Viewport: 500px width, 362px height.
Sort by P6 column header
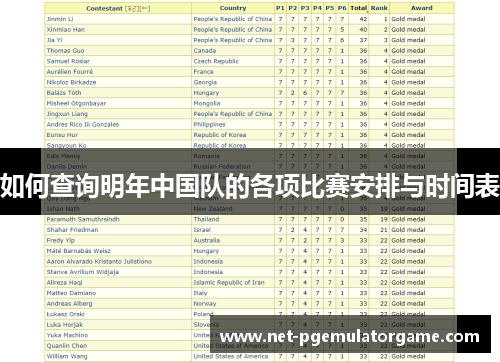click(x=342, y=8)
